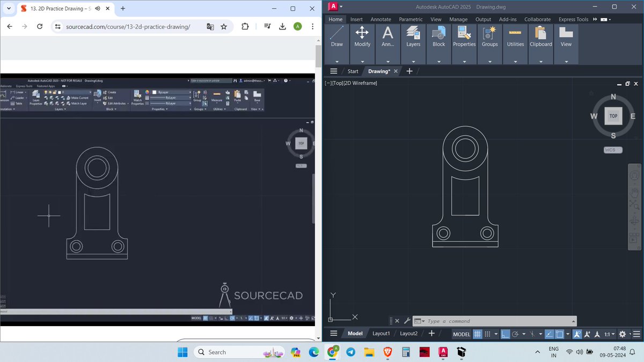Close the AutoCAD command line
Image resolution: width=644 pixels, height=362 pixels.
coord(397,321)
